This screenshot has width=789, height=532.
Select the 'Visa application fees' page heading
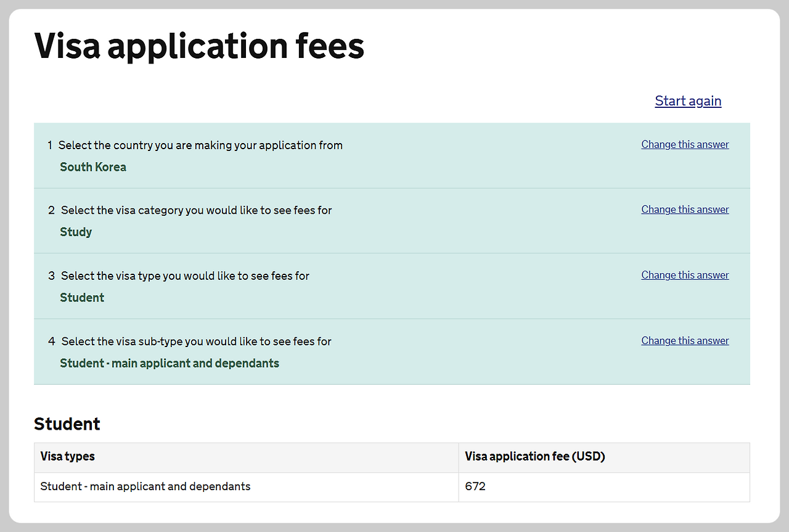click(199, 46)
